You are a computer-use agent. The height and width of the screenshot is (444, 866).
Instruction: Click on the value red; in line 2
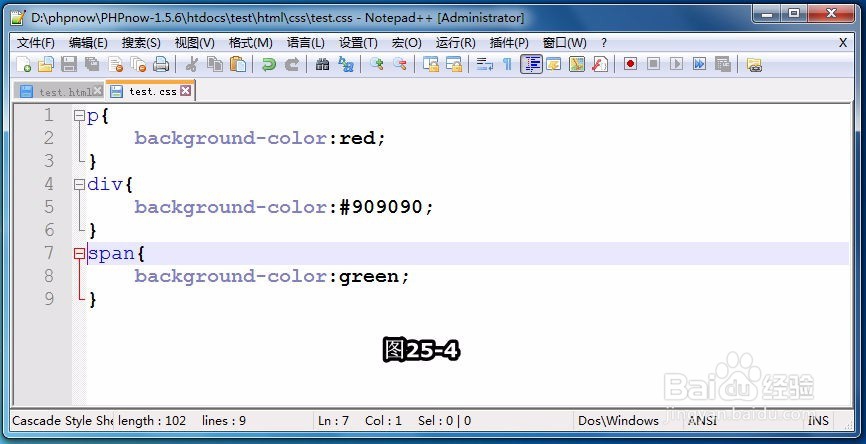click(362, 138)
